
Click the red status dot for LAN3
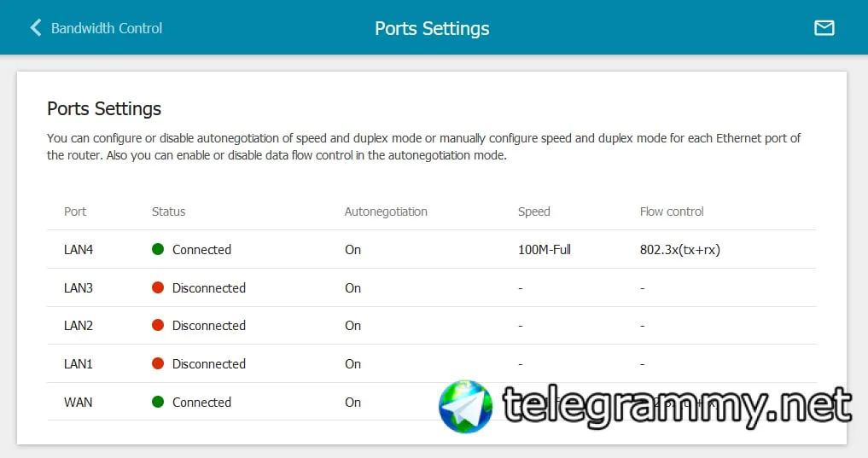pos(158,287)
